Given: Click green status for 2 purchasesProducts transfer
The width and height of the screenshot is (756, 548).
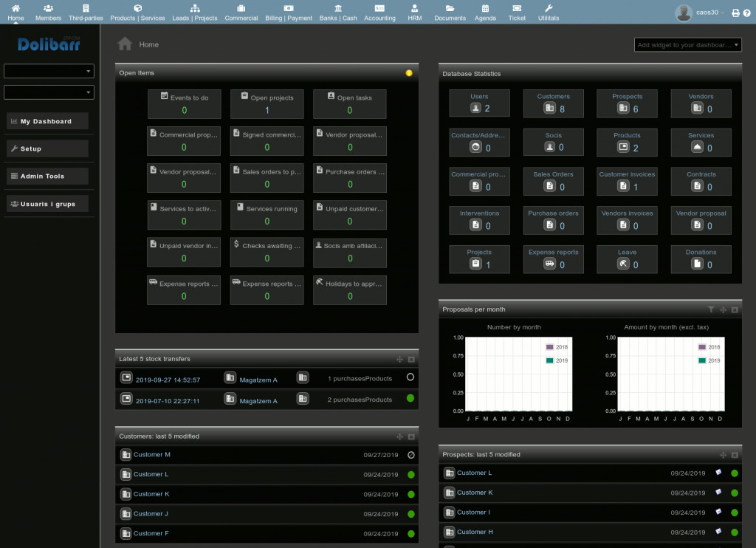Looking at the screenshot, I should coord(410,398).
